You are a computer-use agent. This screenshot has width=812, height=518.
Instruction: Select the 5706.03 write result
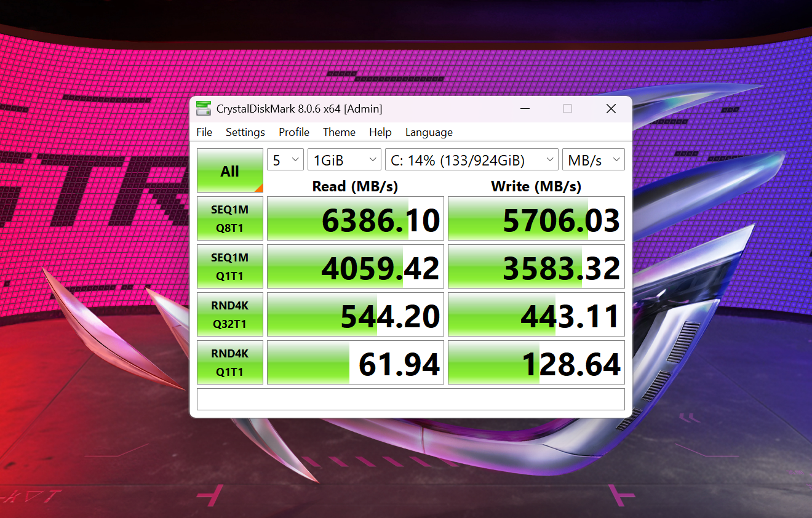point(536,218)
